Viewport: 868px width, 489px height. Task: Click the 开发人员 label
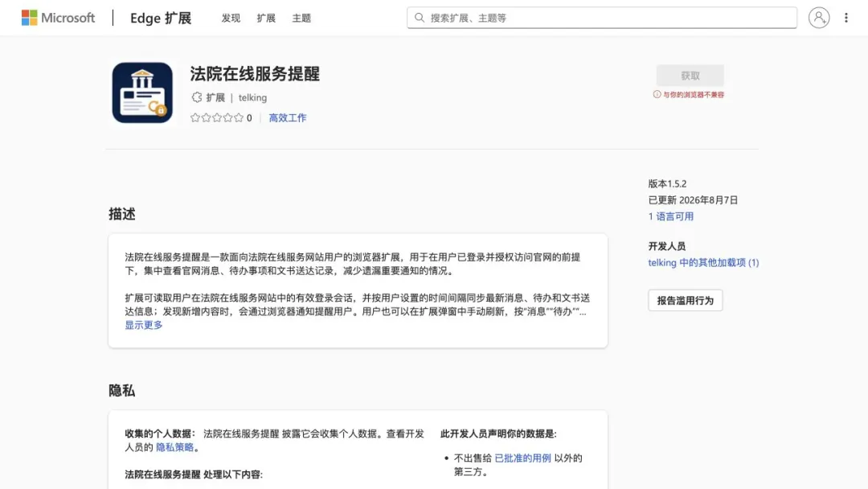click(x=667, y=246)
